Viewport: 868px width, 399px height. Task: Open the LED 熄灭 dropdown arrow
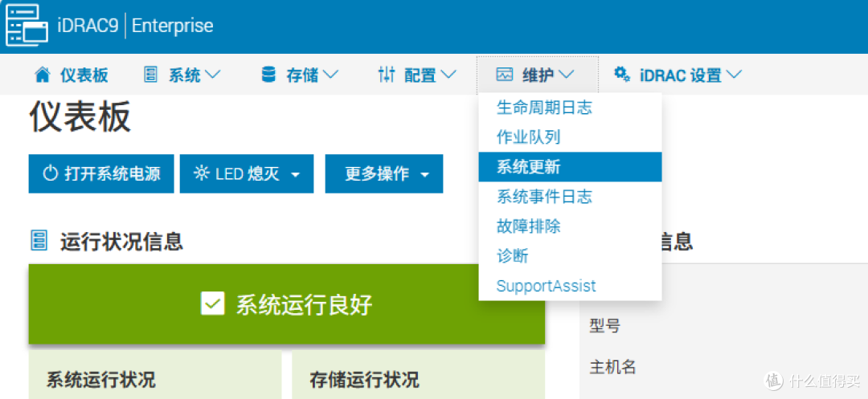point(296,175)
